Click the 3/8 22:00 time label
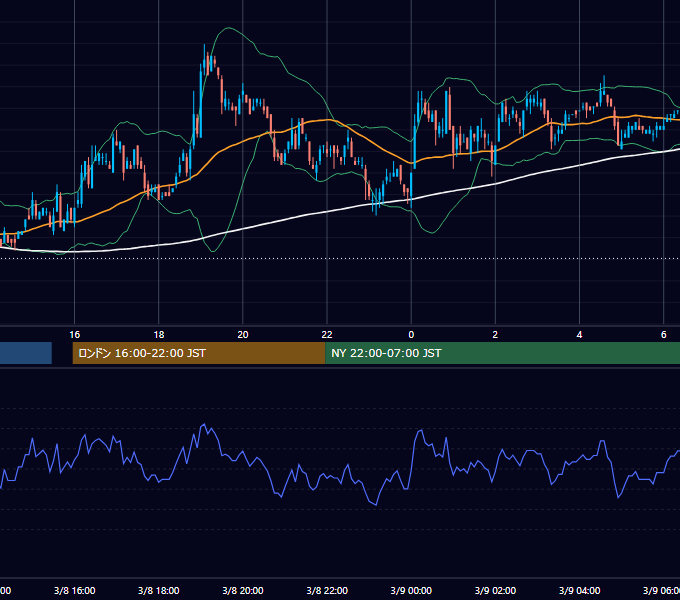This screenshot has width=680, height=600. [327, 590]
